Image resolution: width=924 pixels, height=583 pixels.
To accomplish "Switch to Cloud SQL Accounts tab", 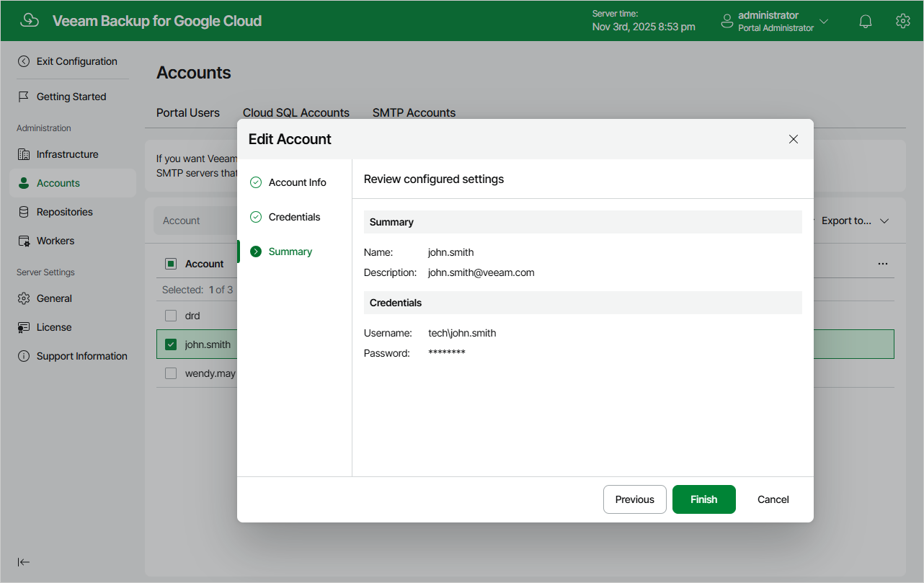I will pyautogui.click(x=296, y=112).
